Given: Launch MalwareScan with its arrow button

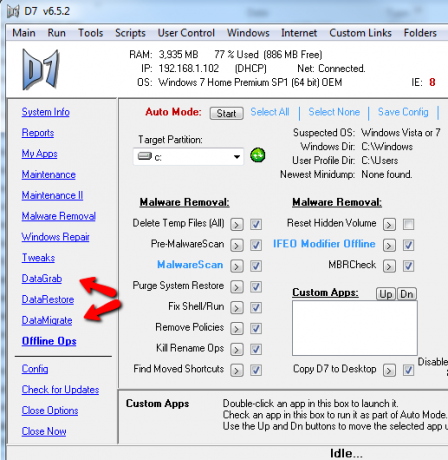Looking at the screenshot, I should coord(237,266).
